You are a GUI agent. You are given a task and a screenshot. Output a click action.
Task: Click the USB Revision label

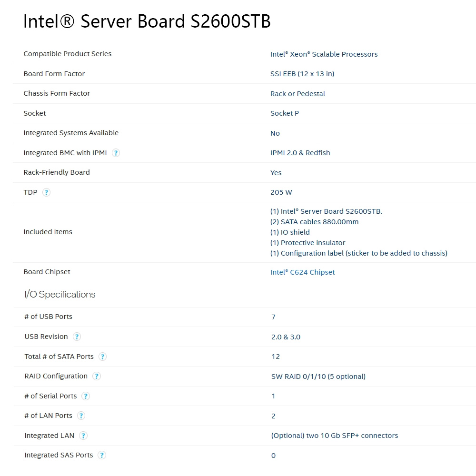[46, 337]
